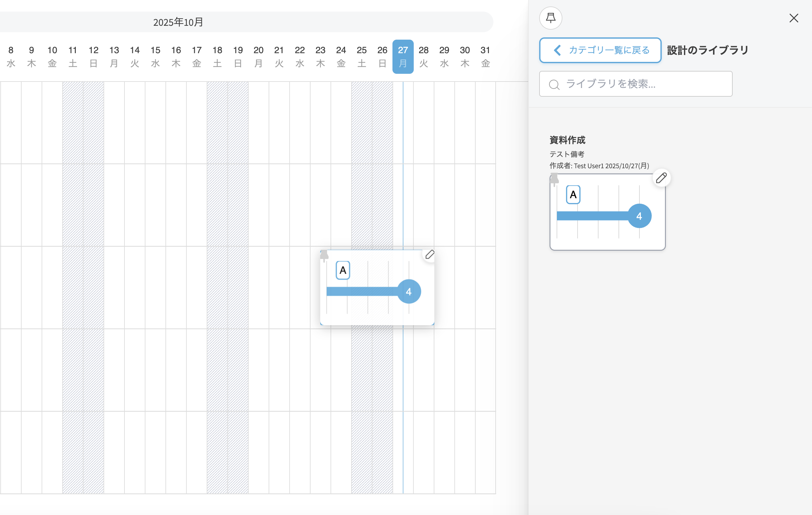Viewport: 812px width, 515px height.
Task: Click pencil edit icon on calendar card
Action: pos(430,255)
